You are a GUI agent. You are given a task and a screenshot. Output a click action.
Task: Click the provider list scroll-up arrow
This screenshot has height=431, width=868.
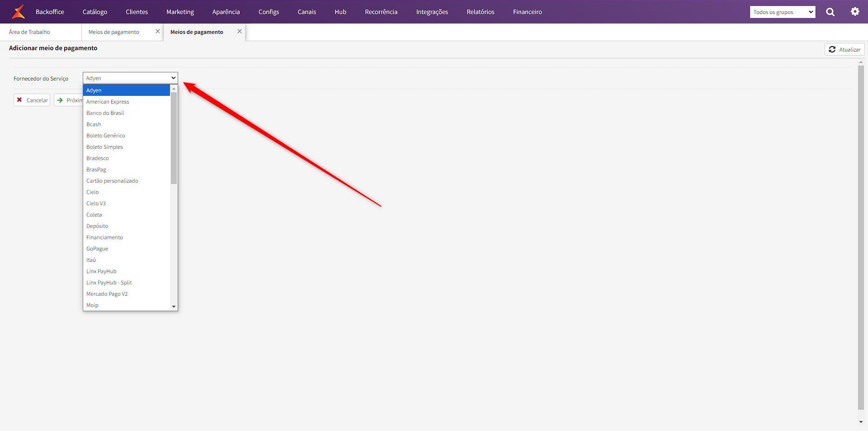(x=174, y=89)
